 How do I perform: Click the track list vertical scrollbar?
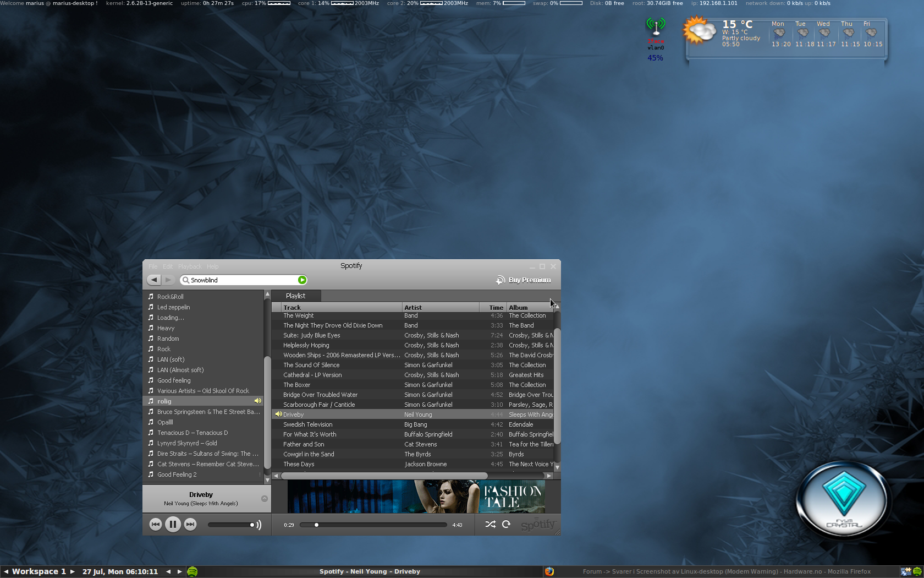557,385
